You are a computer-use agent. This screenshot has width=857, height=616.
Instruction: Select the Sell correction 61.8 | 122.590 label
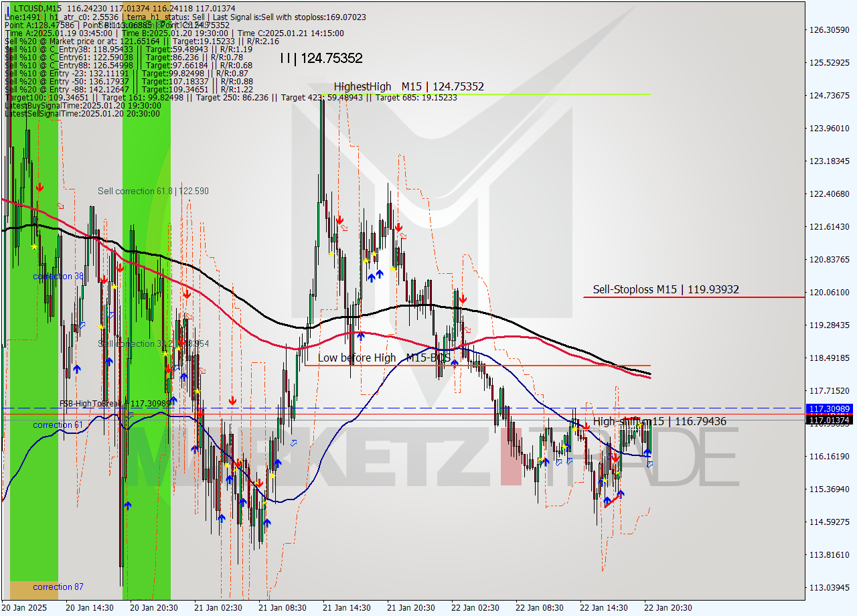coord(153,191)
